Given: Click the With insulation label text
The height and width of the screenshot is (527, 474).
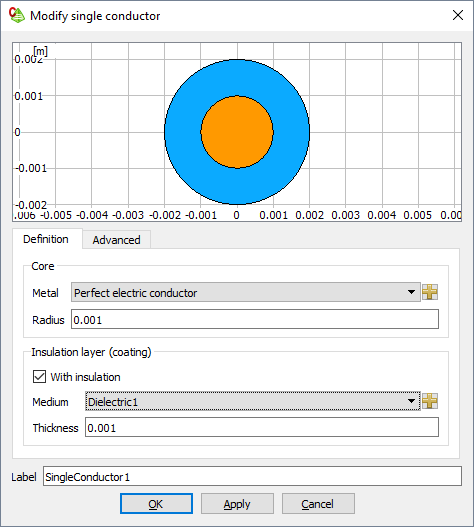Looking at the screenshot, I should pyautogui.click(x=85, y=377).
